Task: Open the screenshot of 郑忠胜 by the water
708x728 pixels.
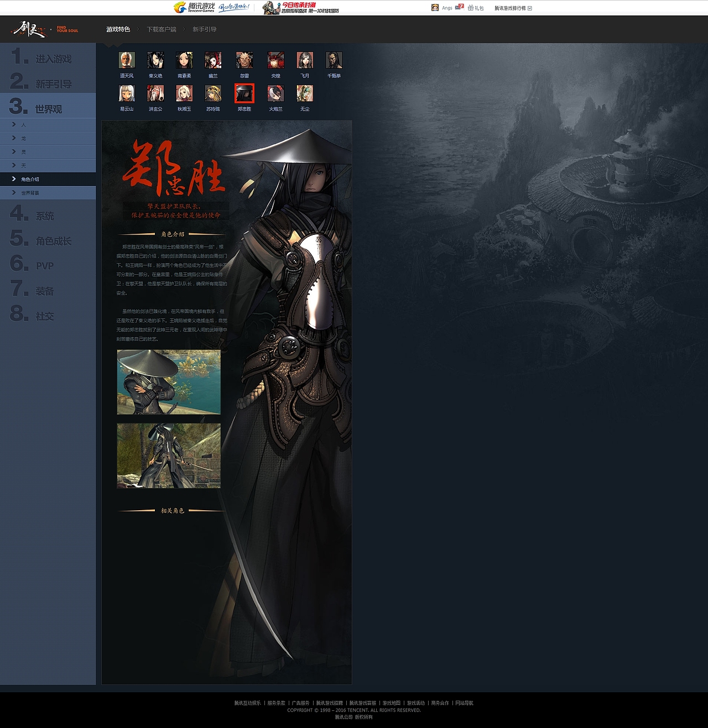Action: click(169, 382)
